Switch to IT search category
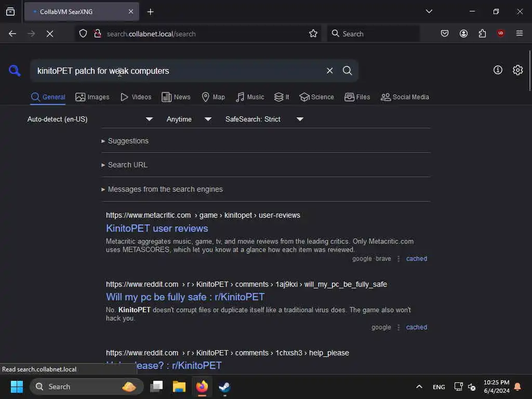The image size is (532, 399). tap(282, 97)
